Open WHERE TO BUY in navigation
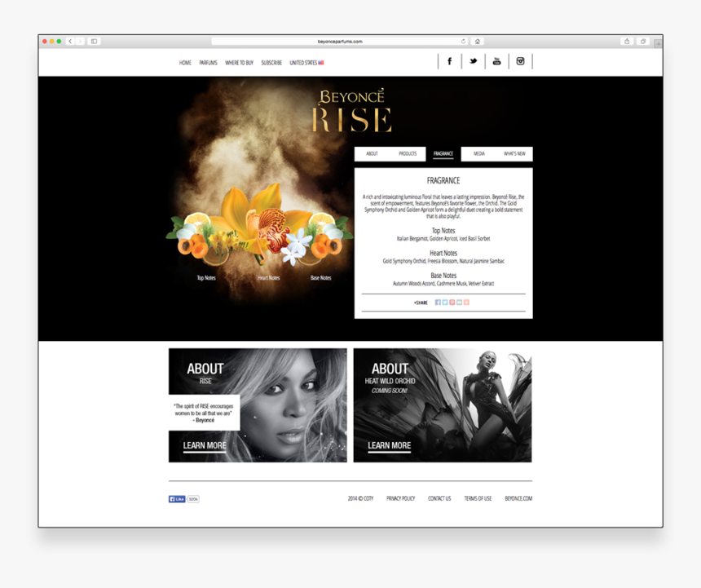Screen dimensions: 701x588 [239, 63]
